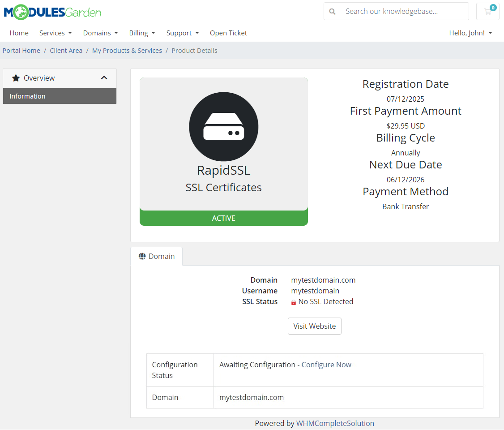Open the shopping cart icon
Screen dimensions: 504x430
(x=487, y=11)
